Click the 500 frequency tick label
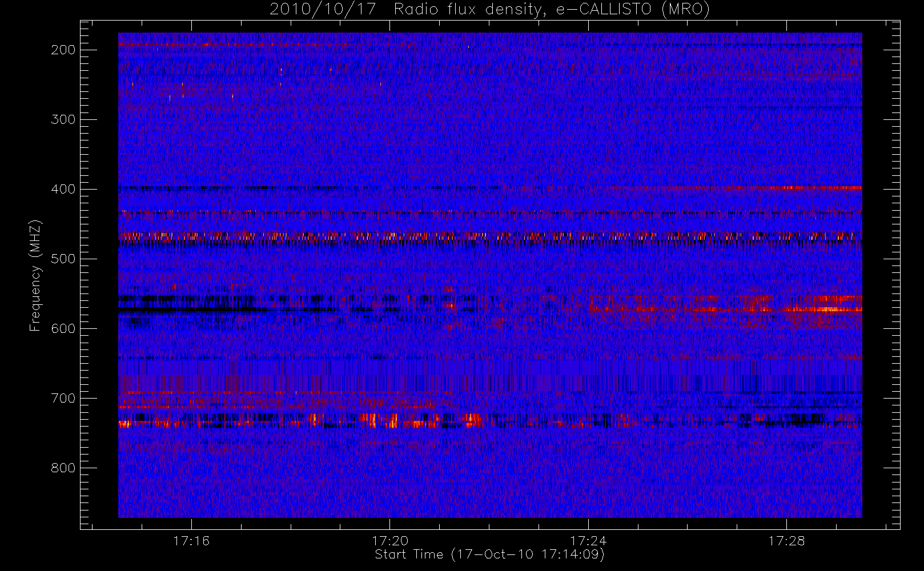The height and width of the screenshot is (571, 924). [63, 259]
